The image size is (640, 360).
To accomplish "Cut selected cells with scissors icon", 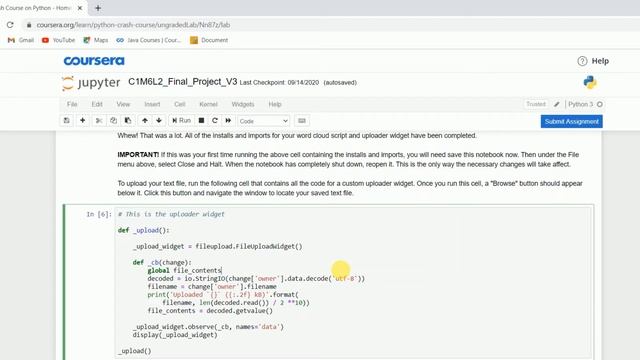I will [99, 121].
